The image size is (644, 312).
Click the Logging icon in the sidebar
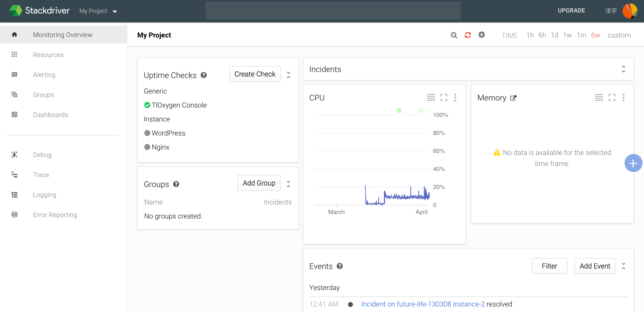14,194
